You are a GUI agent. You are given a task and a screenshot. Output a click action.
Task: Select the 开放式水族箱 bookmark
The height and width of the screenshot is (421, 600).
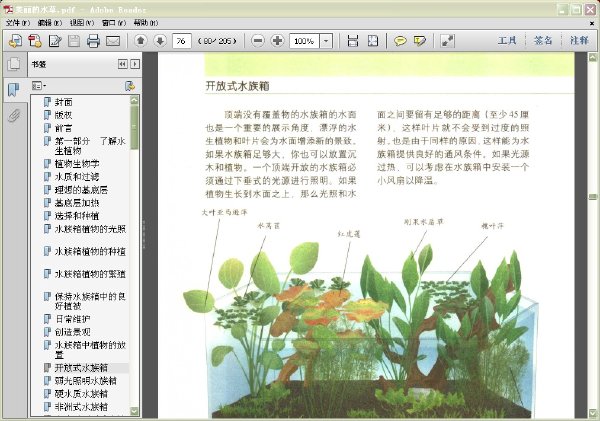[81, 368]
